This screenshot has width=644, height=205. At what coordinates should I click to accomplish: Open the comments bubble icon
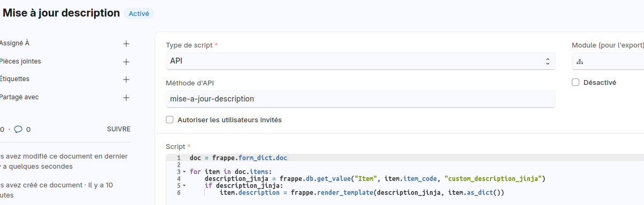click(x=18, y=129)
